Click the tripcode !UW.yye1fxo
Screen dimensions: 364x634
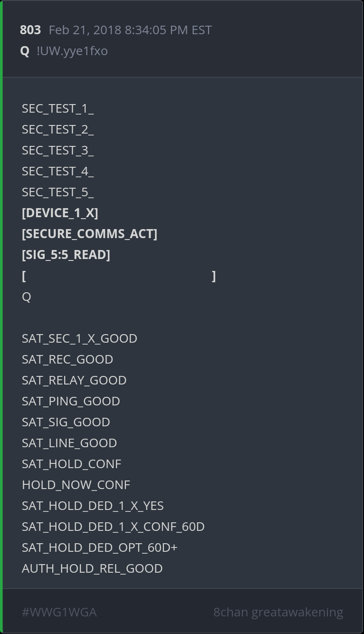(x=72, y=51)
